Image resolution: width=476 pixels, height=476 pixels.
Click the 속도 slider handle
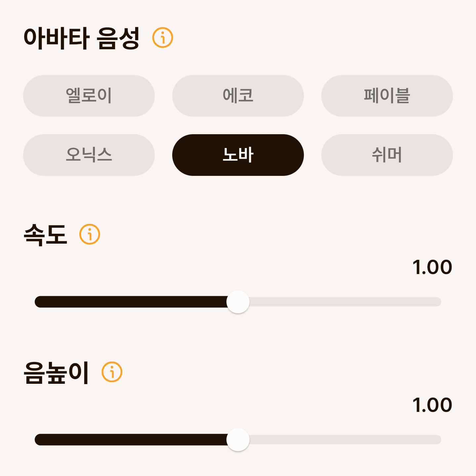coord(238,301)
